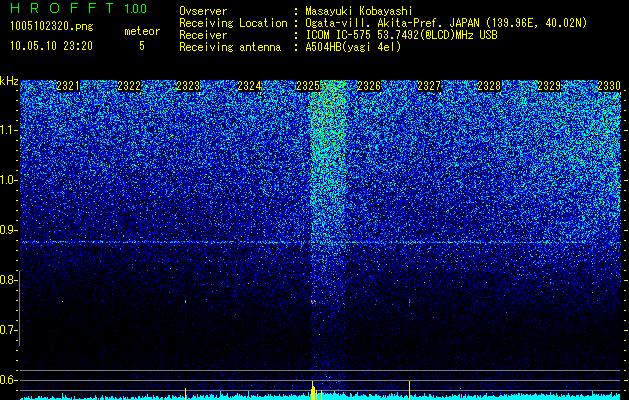Click the observer name Masayuki Kobayashi
Viewport: 629px width, 400px height.
[359, 11]
